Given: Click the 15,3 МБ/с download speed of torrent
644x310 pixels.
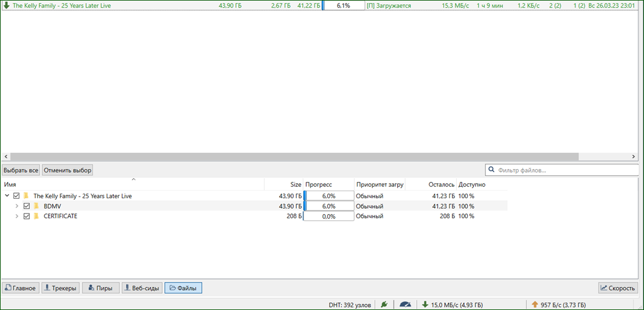Looking at the screenshot, I should [456, 6].
